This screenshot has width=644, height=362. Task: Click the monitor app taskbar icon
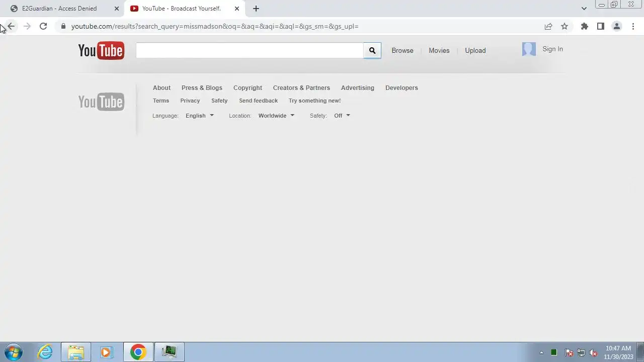169,352
